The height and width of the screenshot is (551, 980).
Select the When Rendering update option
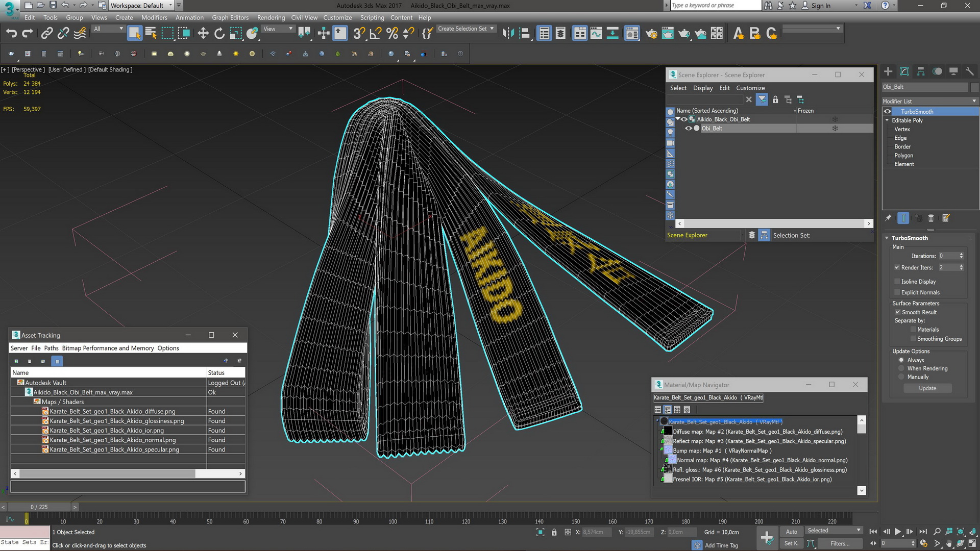pyautogui.click(x=901, y=368)
